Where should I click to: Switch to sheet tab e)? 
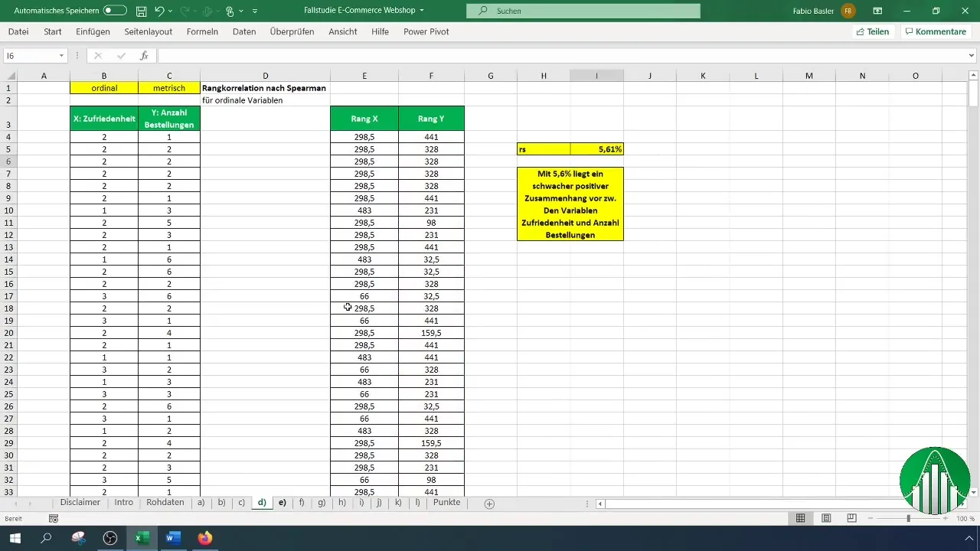tap(282, 503)
